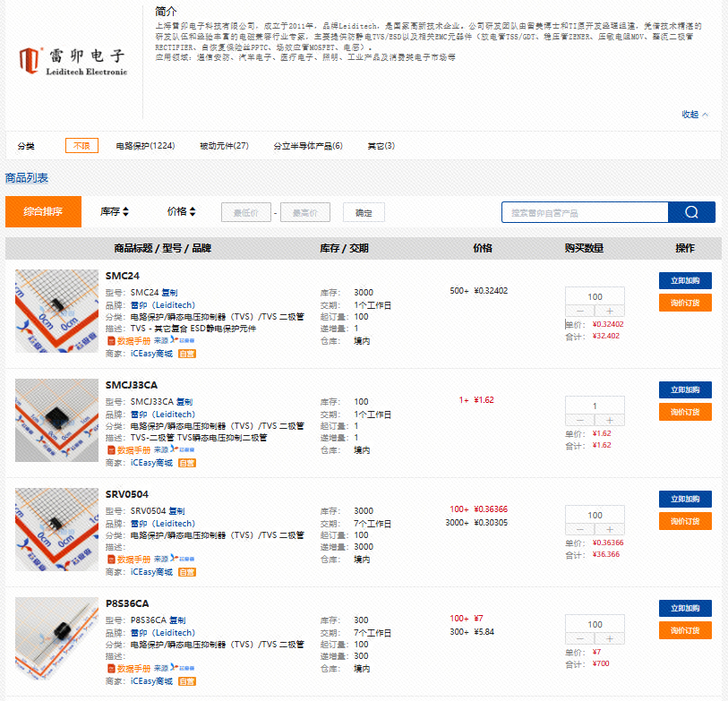Screen dimensions: 728x701
Task: Click 立即加购 for SMCJ33CA
Action: pyautogui.click(x=685, y=389)
